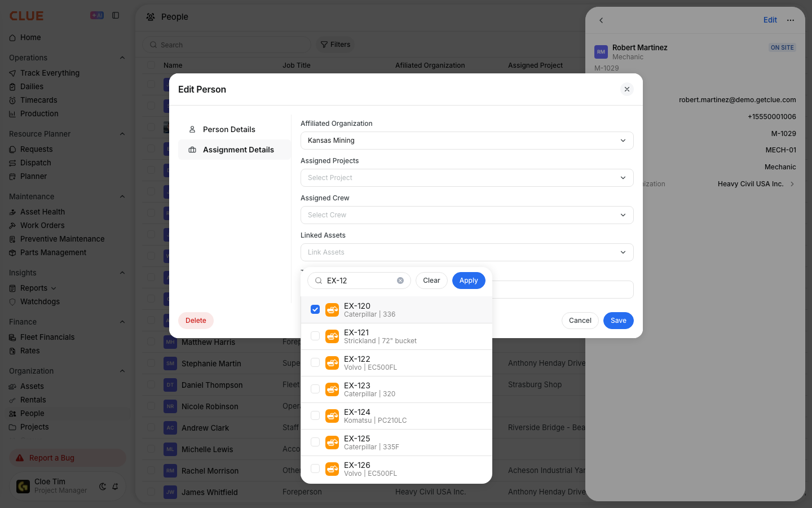Click the Production chart icon

click(x=12, y=114)
